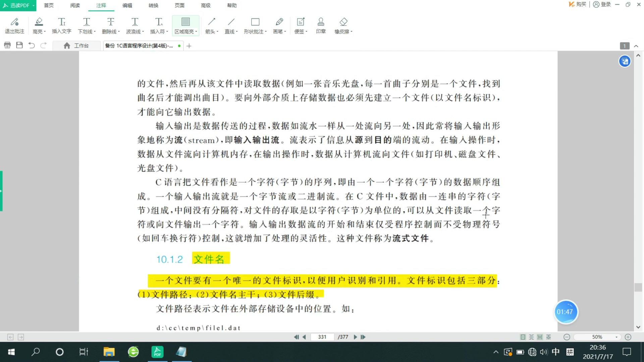The height and width of the screenshot is (362, 644).
Task: Select the 下划线 underline annotation tool
Action: (x=86, y=23)
